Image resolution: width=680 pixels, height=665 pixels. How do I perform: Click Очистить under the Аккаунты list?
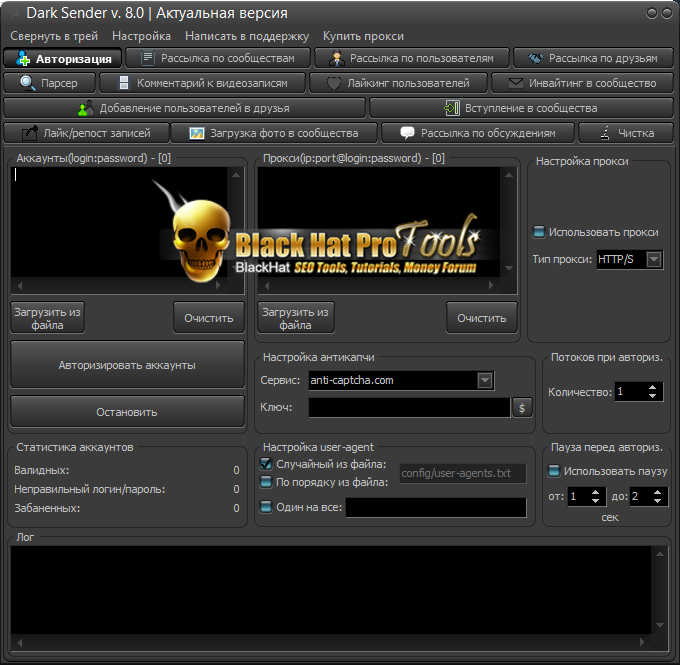click(x=209, y=318)
